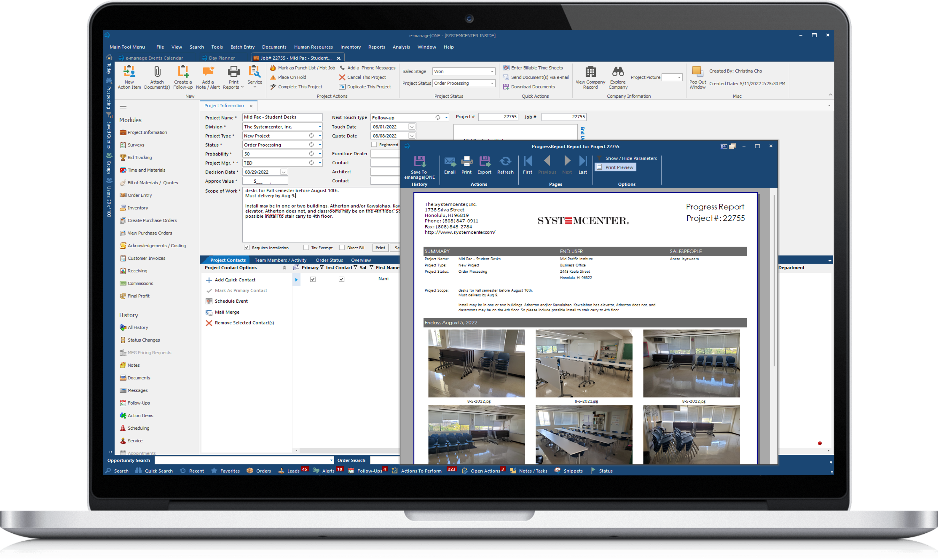Switch to the Order Status tab
The height and width of the screenshot is (560, 938).
coord(329,260)
